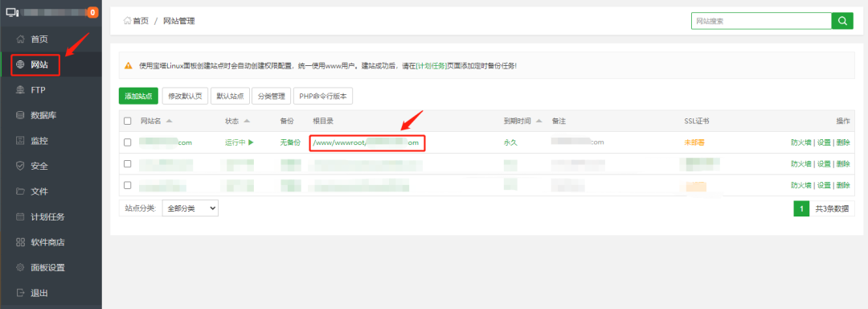Sort by 状态 column arrow

click(x=247, y=121)
